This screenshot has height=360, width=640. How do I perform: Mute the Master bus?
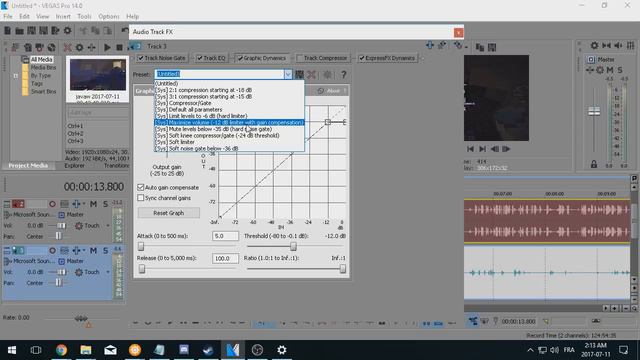pos(610,70)
